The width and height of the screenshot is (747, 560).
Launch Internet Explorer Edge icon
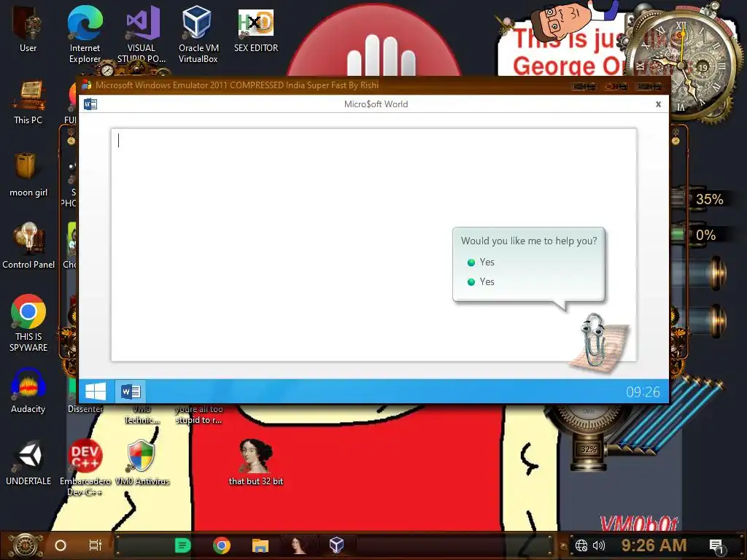(85, 34)
